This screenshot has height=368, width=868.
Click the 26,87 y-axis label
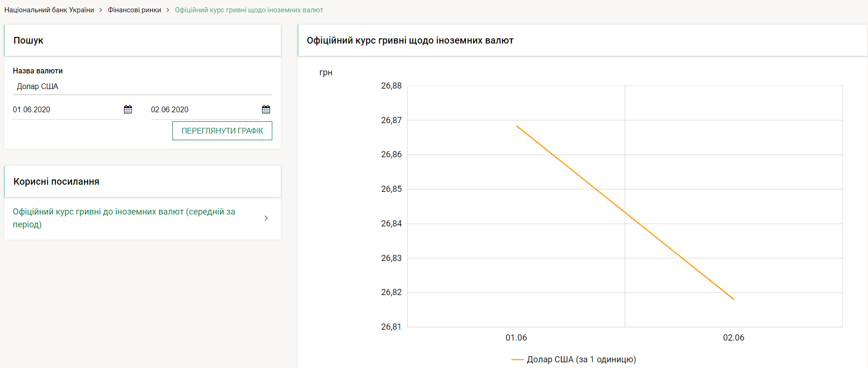(391, 120)
